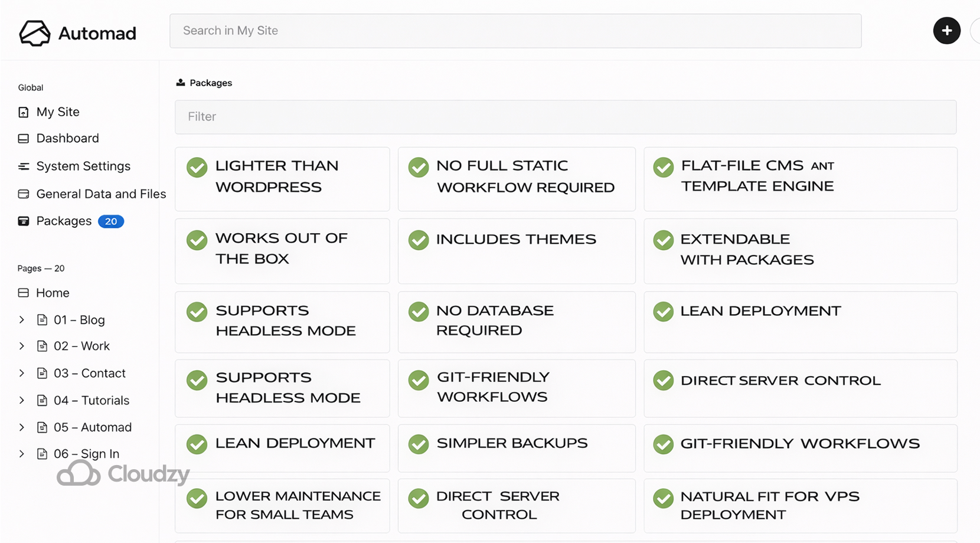Click the Home page document icon
The width and height of the screenshot is (980, 543).
[24, 292]
